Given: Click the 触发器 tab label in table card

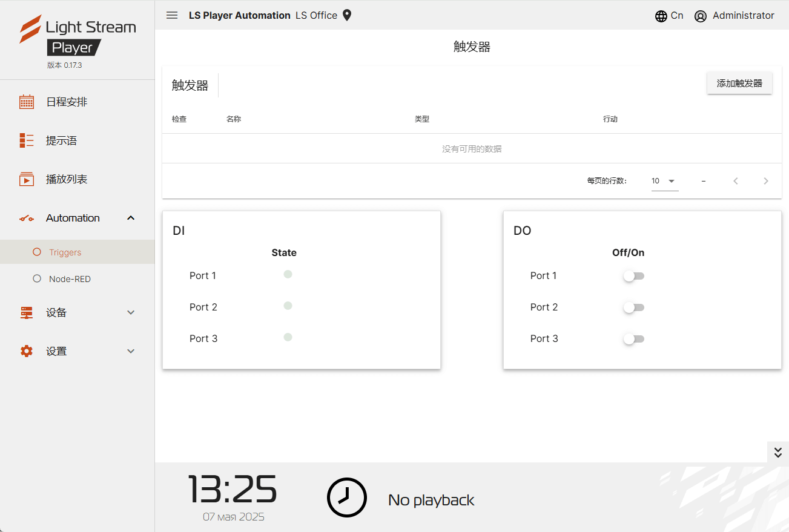Looking at the screenshot, I should [x=190, y=85].
